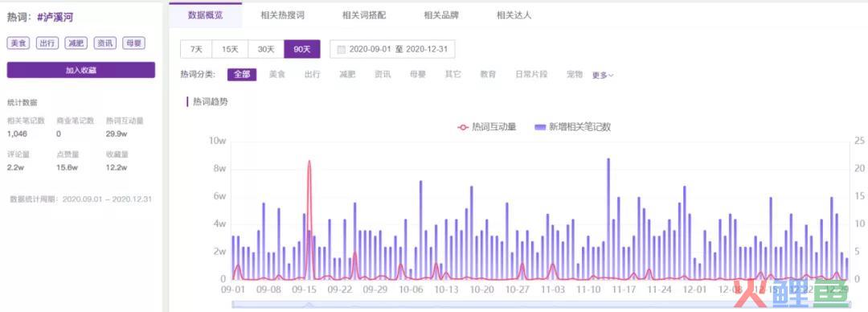Image resolution: width=868 pixels, height=312 pixels.
Task: Click 点赞量 value 15.6w
Action: tap(67, 167)
